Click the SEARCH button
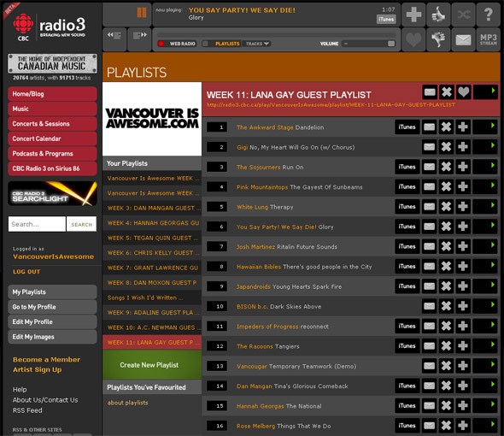Viewport: 504px width, 436px height. tap(81, 224)
